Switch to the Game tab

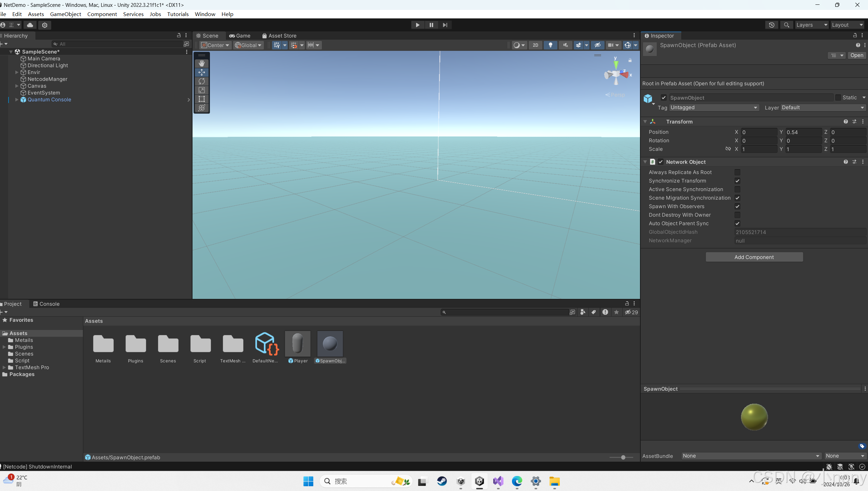click(x=240, y=35)
